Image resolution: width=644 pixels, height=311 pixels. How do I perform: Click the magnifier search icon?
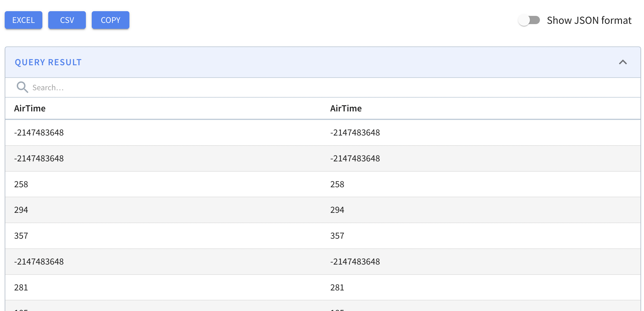(22, 87)
